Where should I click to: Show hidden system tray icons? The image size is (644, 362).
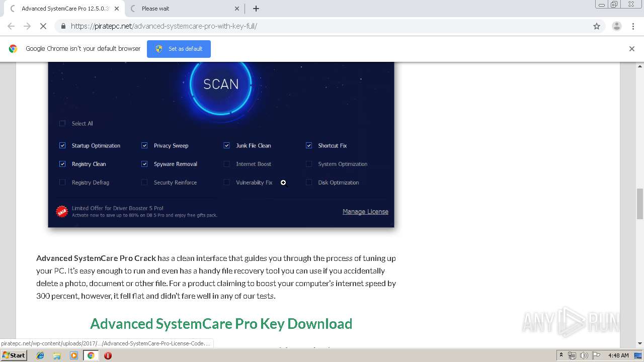pyautogui.click(x=561, y=355)
